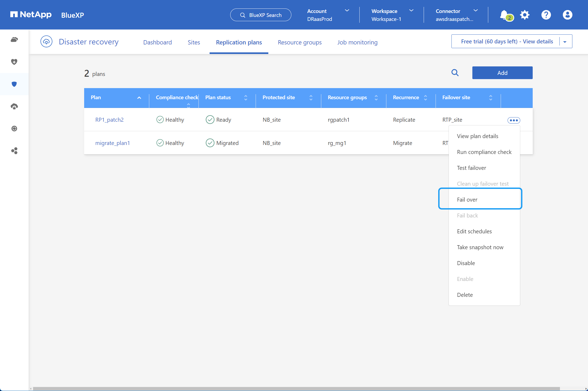Select the Resource groups tab
This screenshot has width=588, height=391.
[x=300, y=42]
